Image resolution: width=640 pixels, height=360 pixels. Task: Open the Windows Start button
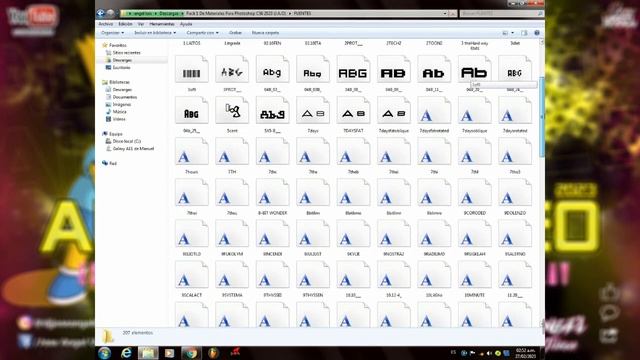pos(104,353)
